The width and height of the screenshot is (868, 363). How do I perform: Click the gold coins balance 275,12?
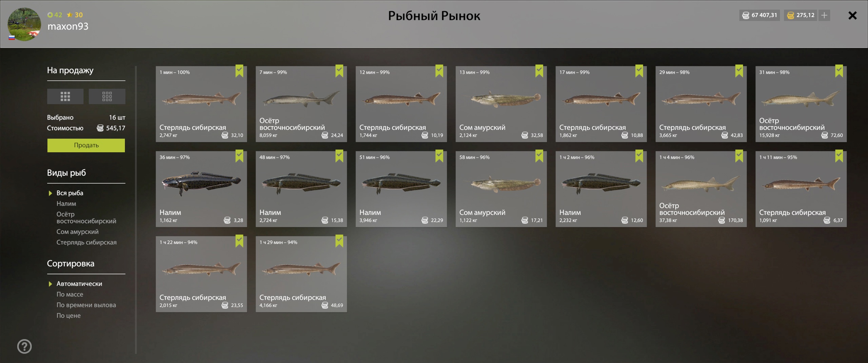pos(800,15)
